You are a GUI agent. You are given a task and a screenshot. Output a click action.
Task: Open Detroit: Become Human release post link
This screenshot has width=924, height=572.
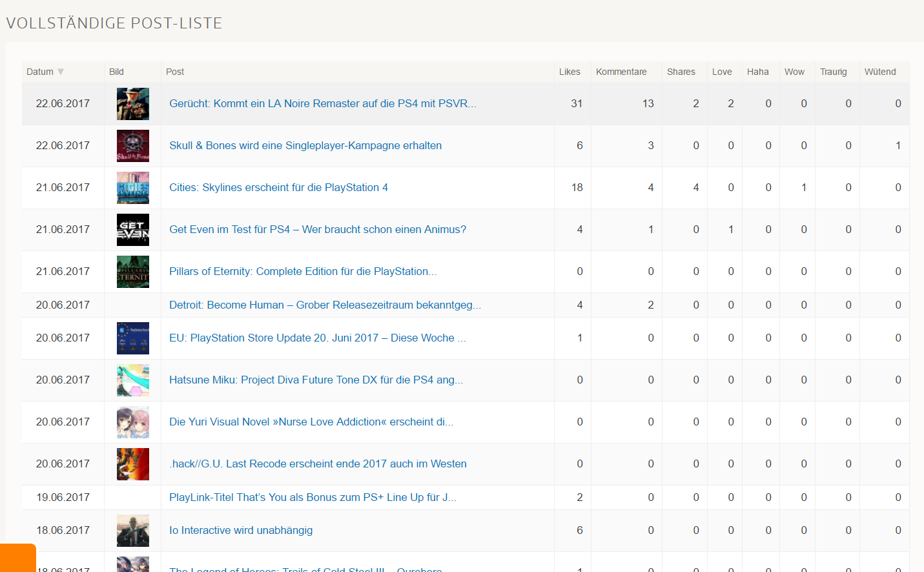[x=324, y=305]
